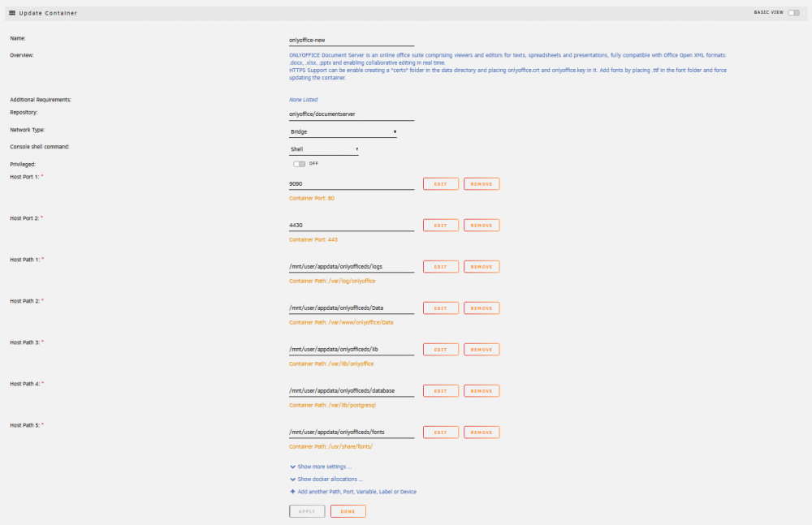Click the Host Port 1 field 9090
812x525 pixels.
tap(352, 184)
